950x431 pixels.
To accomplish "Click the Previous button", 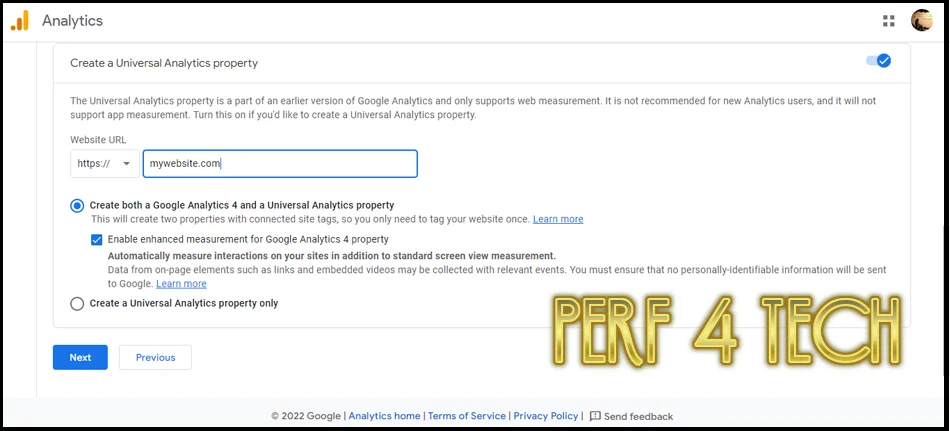I will [155, 358].
